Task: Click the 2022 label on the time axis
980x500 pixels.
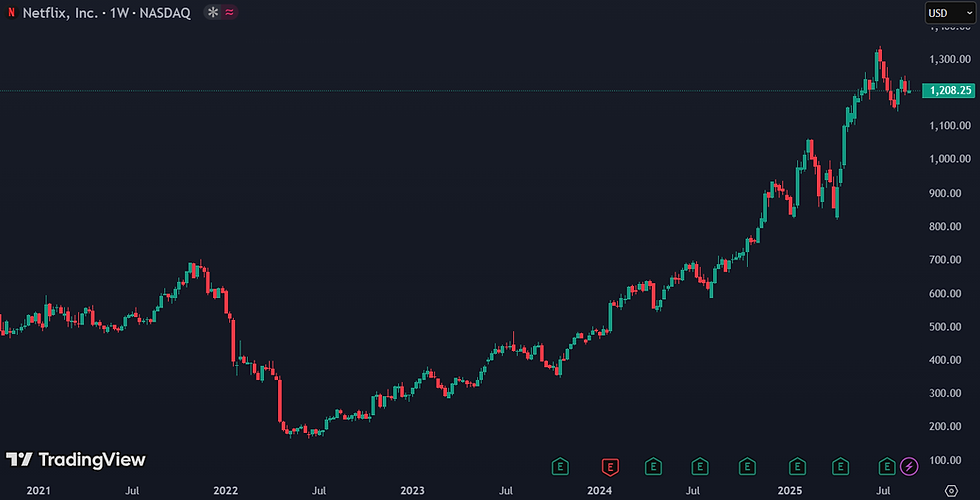Action: (225, 491)
